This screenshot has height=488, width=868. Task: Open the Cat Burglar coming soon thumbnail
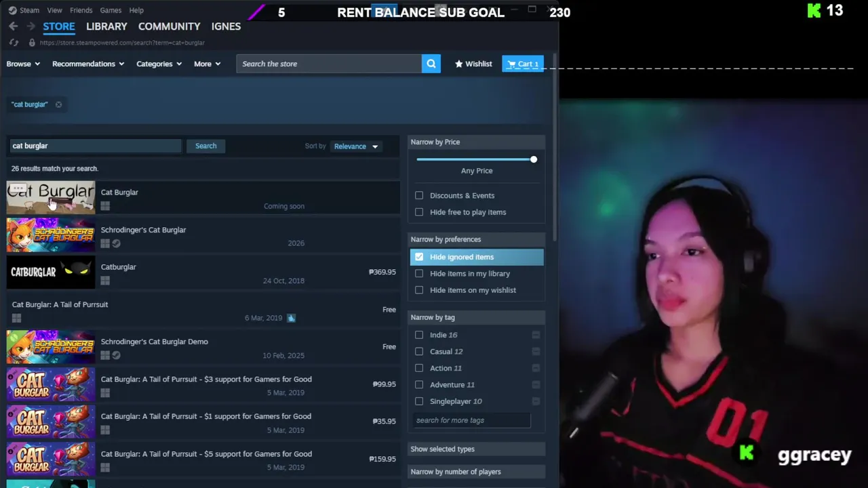coord(51,198)
